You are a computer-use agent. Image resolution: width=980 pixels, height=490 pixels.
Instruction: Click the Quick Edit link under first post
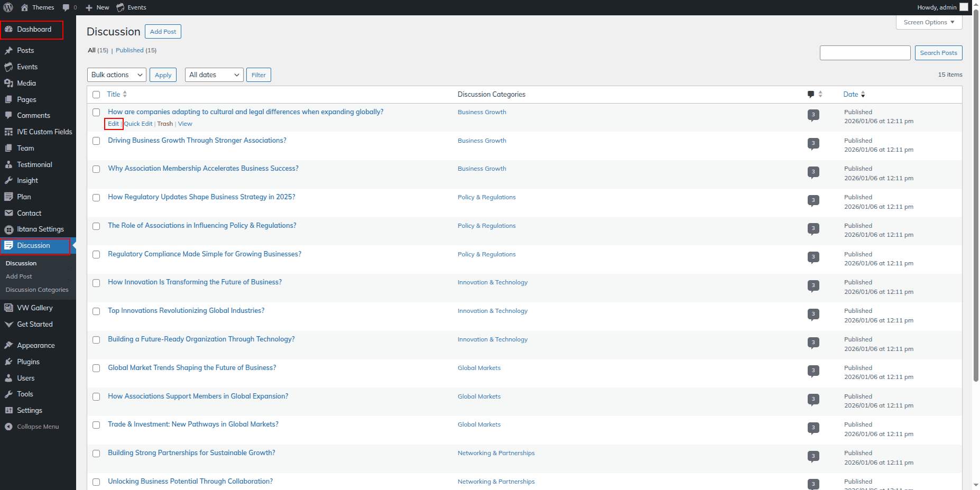pyautogui.click(x=138, y=124)
